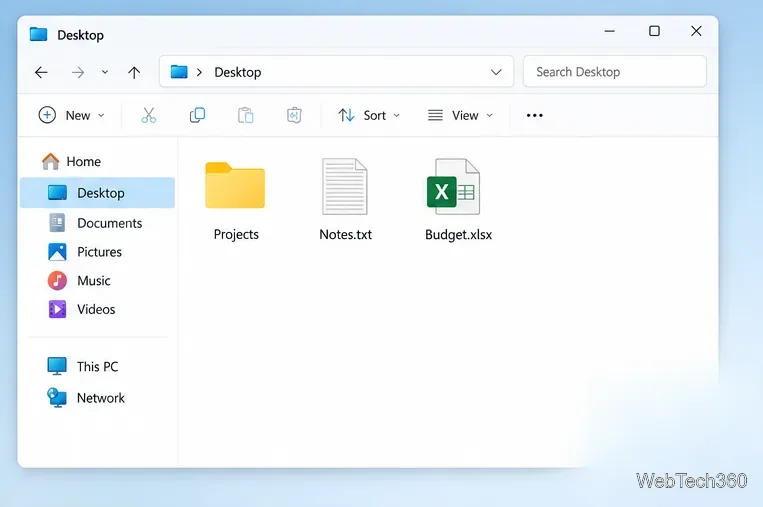Screen dimensions: 763x507
Task: Go up one folder level
Action: 134,72
